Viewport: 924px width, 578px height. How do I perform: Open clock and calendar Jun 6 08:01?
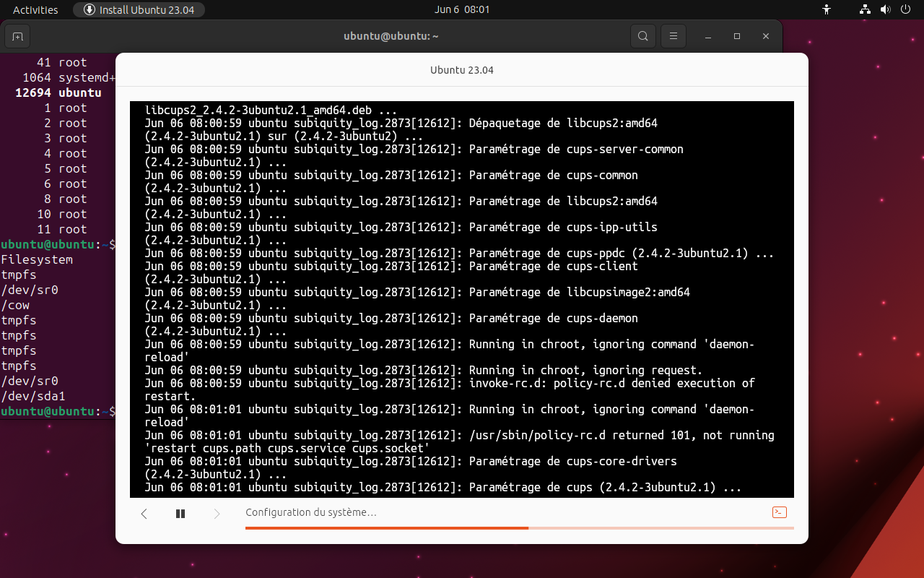pyautogui.click(x=462, y=9)
